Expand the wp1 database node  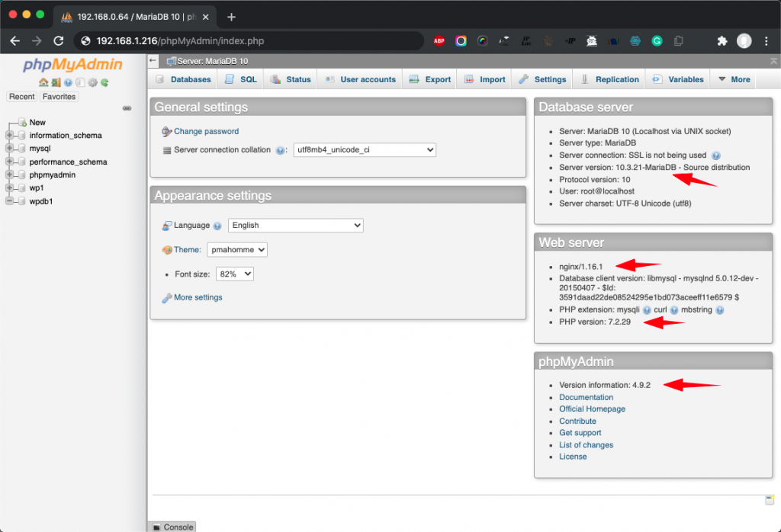point(9,187)
